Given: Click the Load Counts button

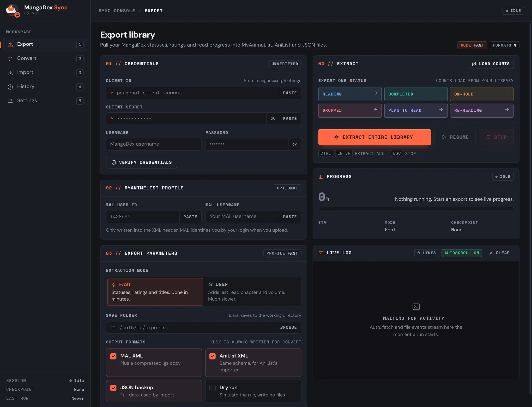Looking at the screenshot, I should (x=491, y=64).
